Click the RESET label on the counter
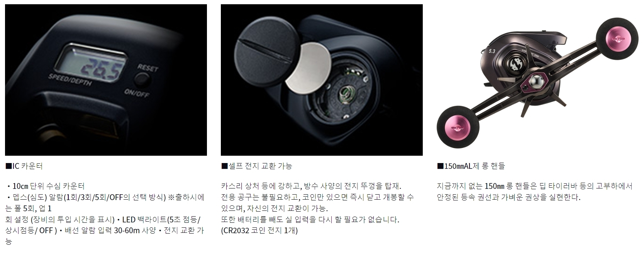 (148, 68)
